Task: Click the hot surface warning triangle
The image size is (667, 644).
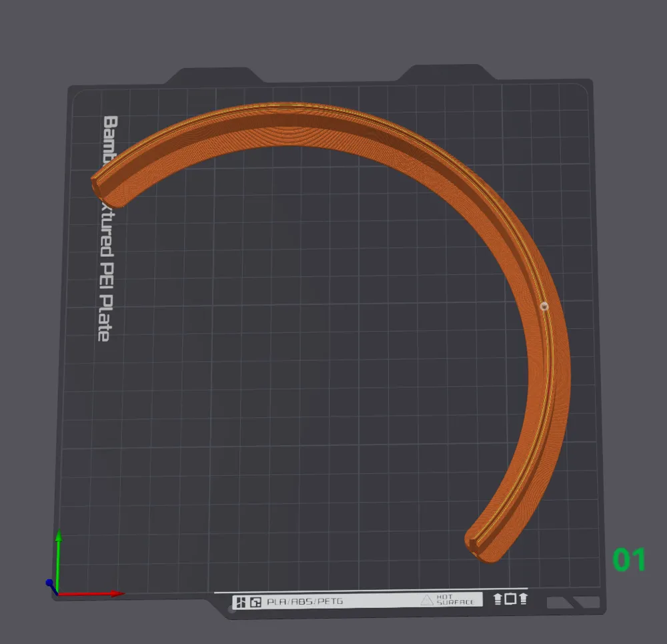Action: pyautogui.click(x=427, y=600)
